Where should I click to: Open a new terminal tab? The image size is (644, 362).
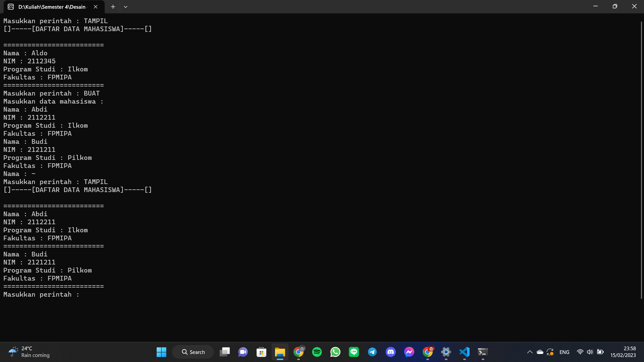[113, 6]
